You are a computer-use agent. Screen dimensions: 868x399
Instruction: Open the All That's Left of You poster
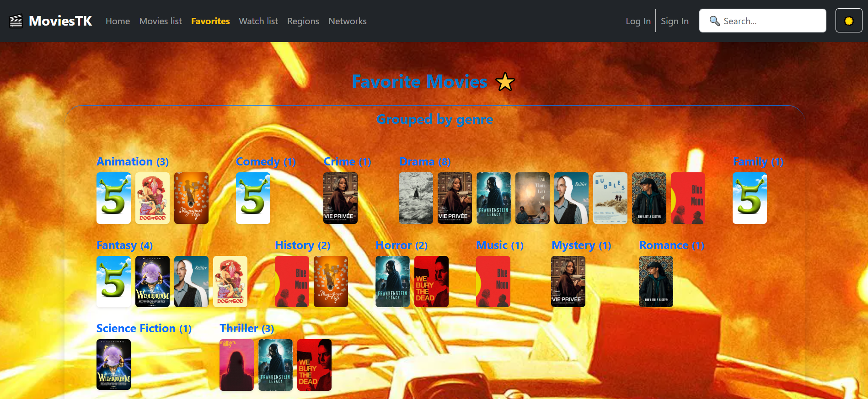[532, 198]
